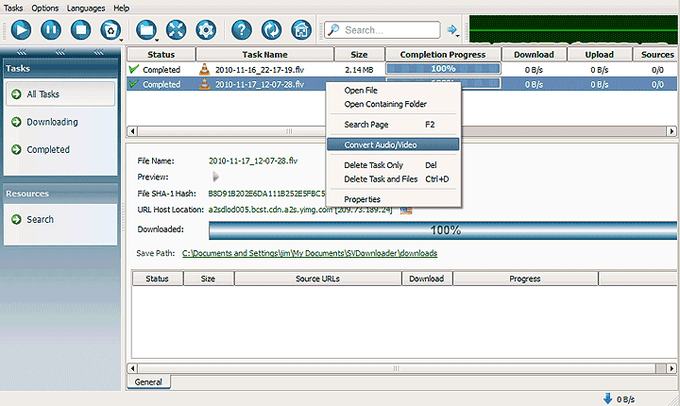Click the delete (recycle bin) toolbar icon

(110, 30)
